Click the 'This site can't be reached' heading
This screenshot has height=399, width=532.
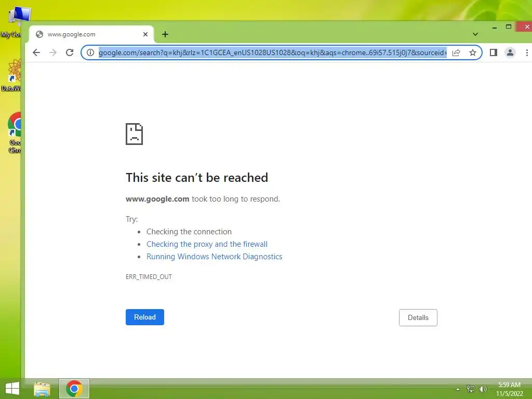tap(197, 178)
